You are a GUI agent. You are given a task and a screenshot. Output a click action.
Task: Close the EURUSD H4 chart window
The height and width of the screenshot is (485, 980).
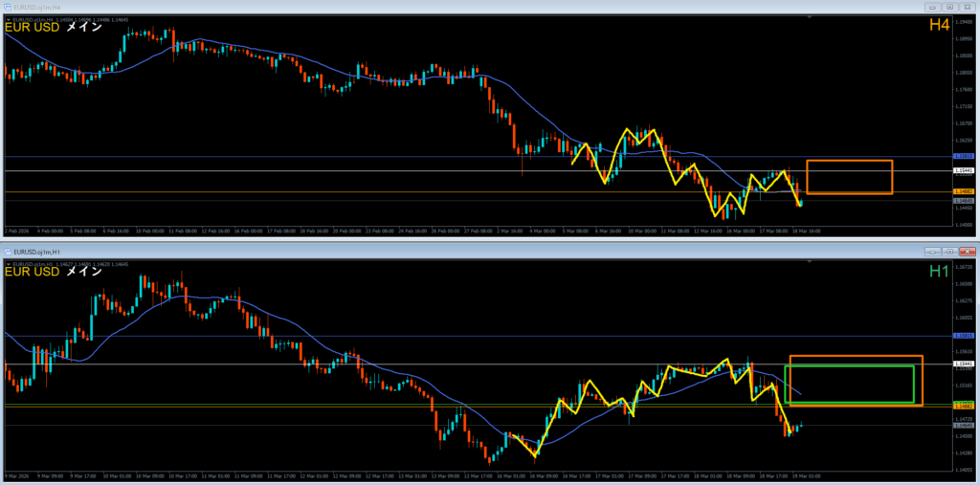[967, 6]
